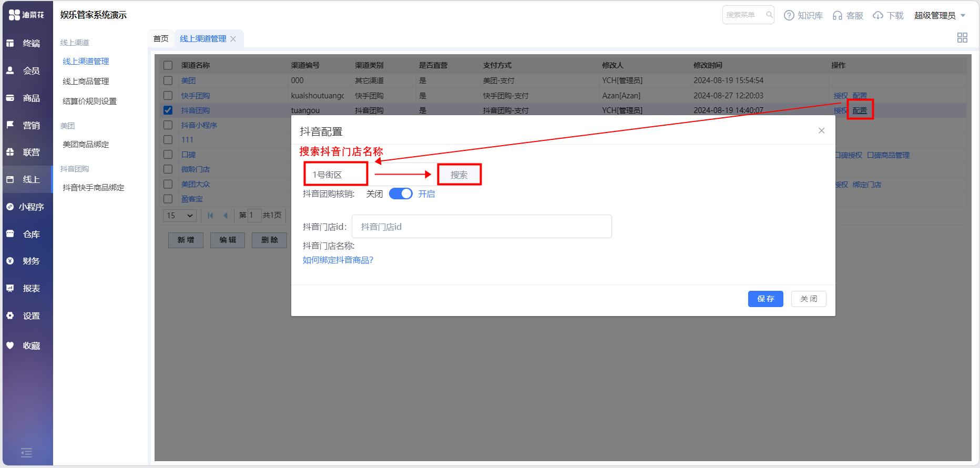
Task: Collapse the sidebar with the bottom menu icon
Action: coord(26,452)
